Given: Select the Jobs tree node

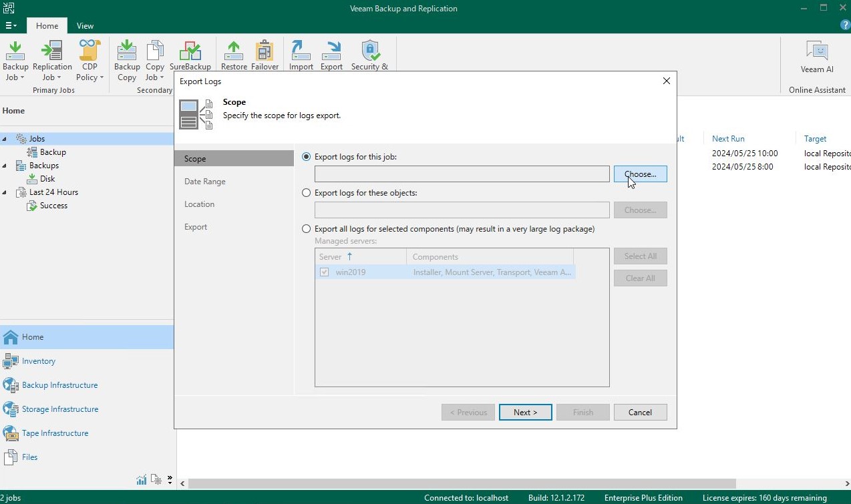Looking at the screenshot, I should click(x=37, y=139).
